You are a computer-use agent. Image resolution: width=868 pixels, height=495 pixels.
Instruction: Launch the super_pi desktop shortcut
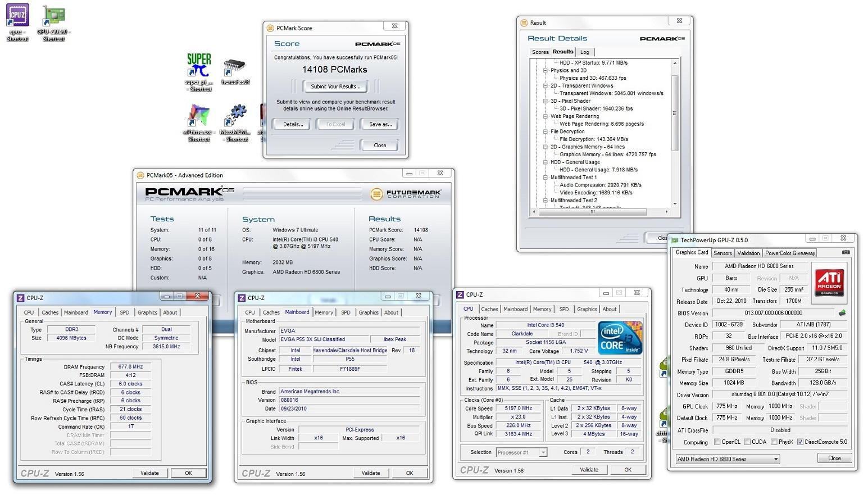coord(199,72)
